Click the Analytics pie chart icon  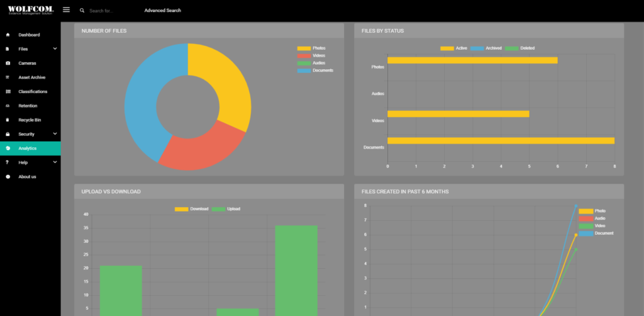pyautogui.click(x=8, y=149)
